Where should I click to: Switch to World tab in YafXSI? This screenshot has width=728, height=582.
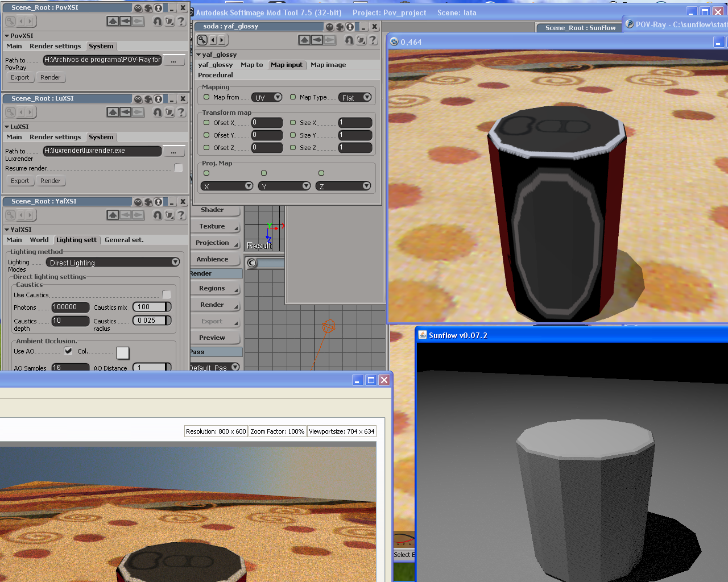point(39,240)
